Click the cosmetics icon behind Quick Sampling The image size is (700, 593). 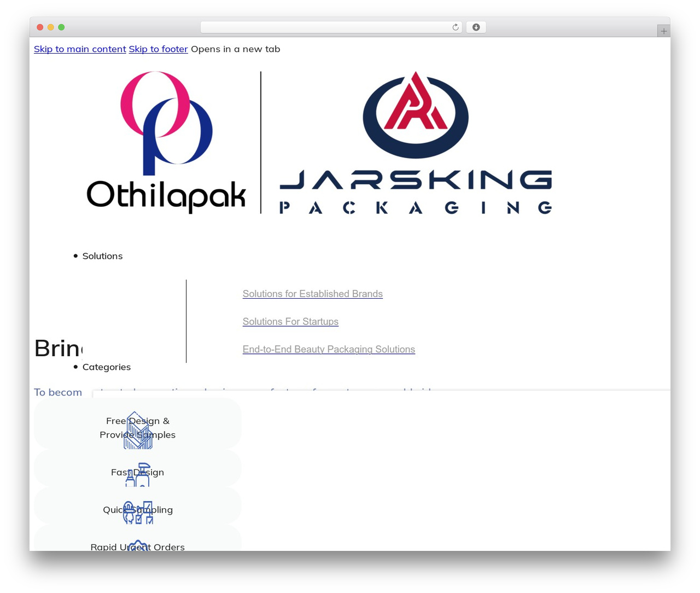[x=138, y=513]
